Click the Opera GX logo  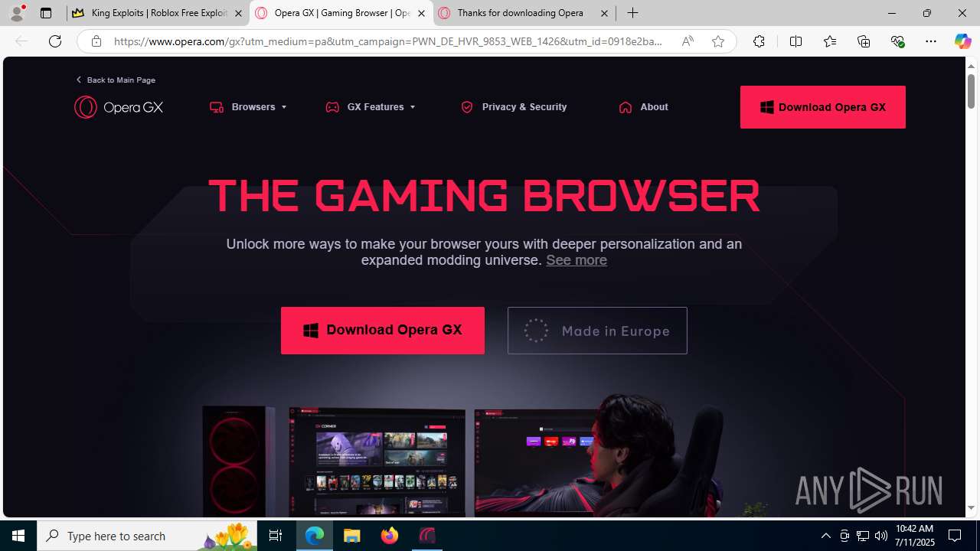(119, 107)
